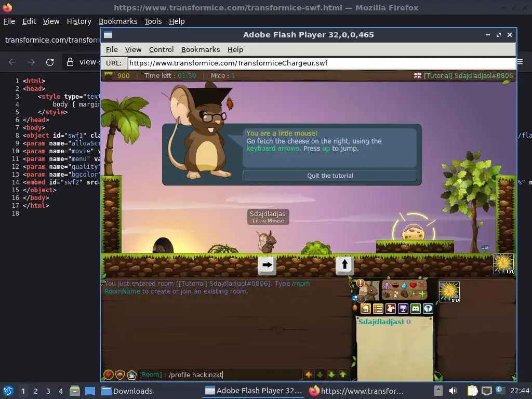Click Firefox forward arrow
Viewport: 532px width, 399px height.
31,62
